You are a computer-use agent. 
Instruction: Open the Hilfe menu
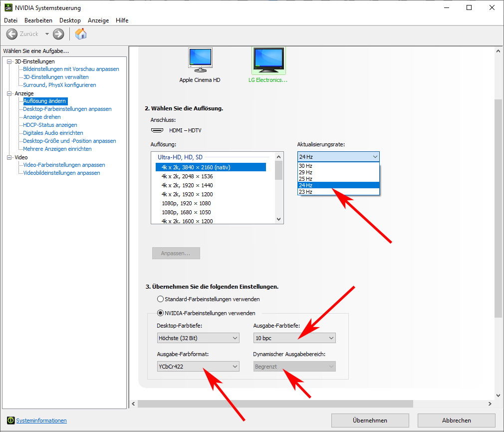point(122,20)
